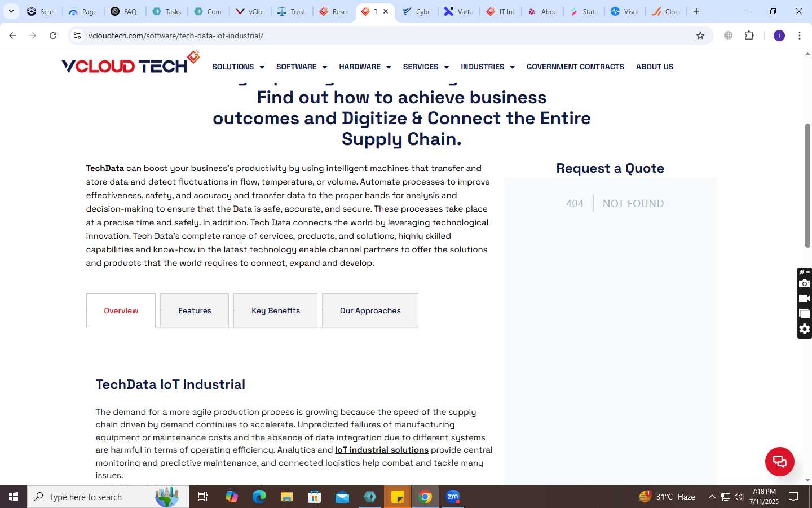Open the Mail app from the taskbar

(x=342, y=497)
